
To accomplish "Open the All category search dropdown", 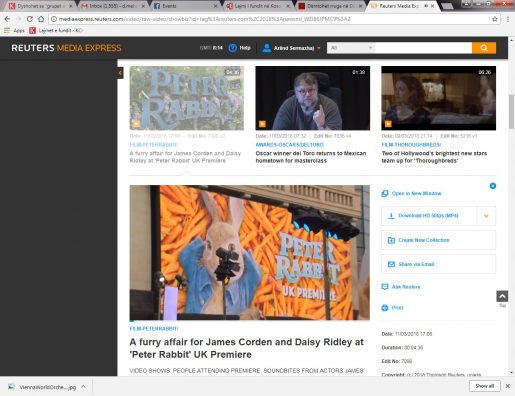I will (x=351, y=48).
